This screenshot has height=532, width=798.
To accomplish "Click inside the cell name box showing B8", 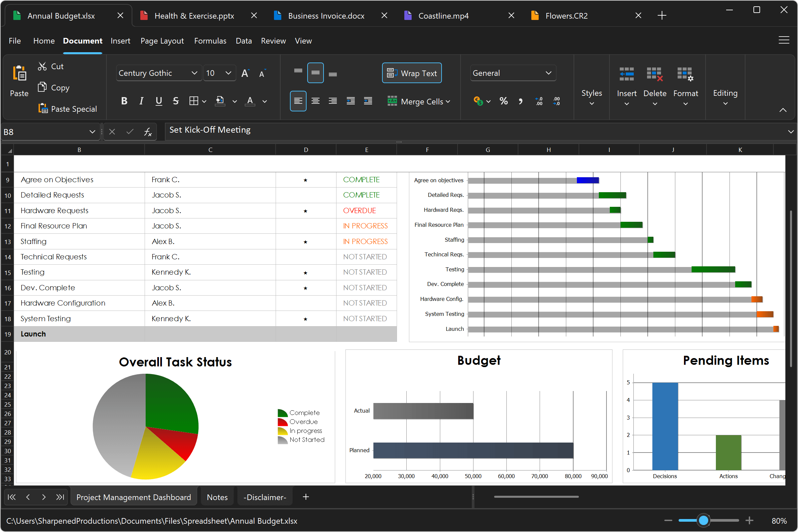I will click(44, 132).
